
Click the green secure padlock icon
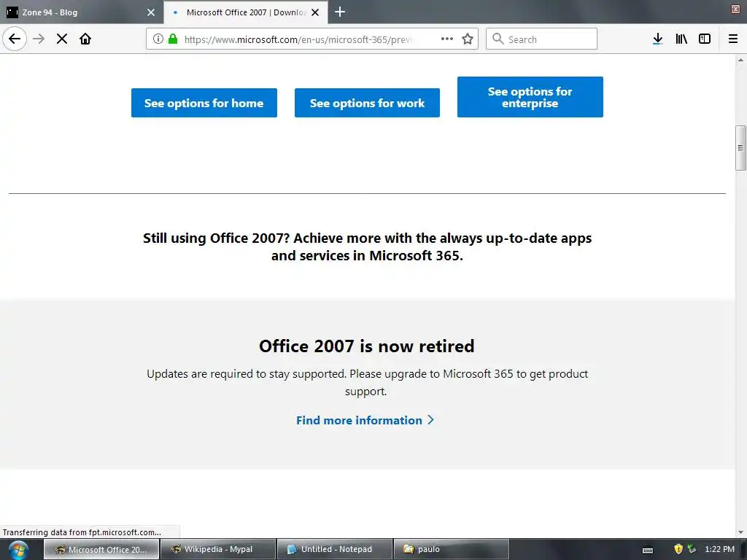pyautogui.click(x=173, y=39)
